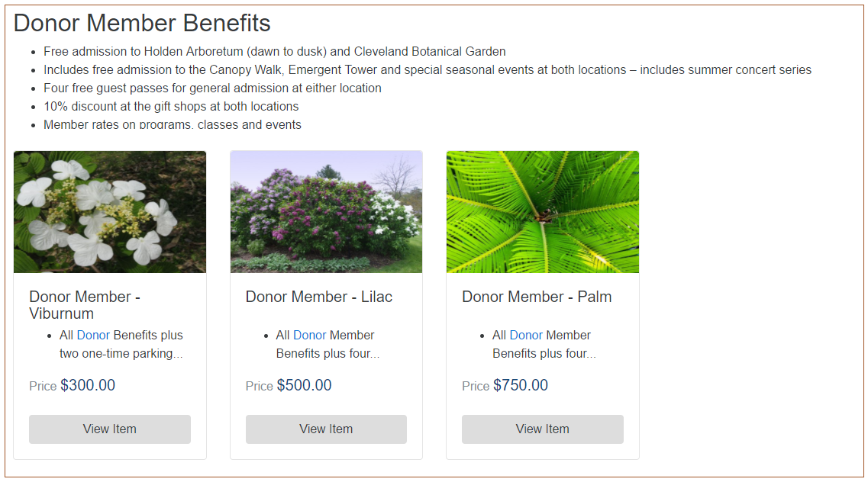Image resolution: width=868 pixels, height=482 pixels.
Task: Follow the Donor link in Palm description
Action: [526, 335]
